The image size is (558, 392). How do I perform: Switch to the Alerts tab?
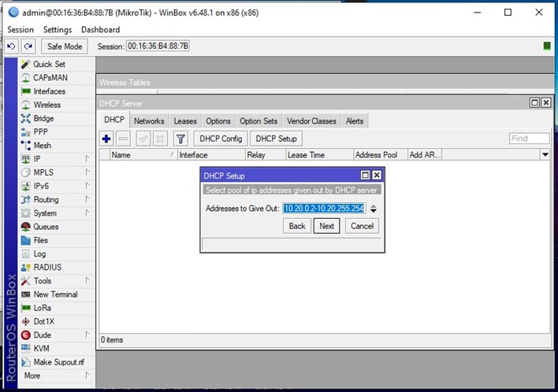point(355,121)
